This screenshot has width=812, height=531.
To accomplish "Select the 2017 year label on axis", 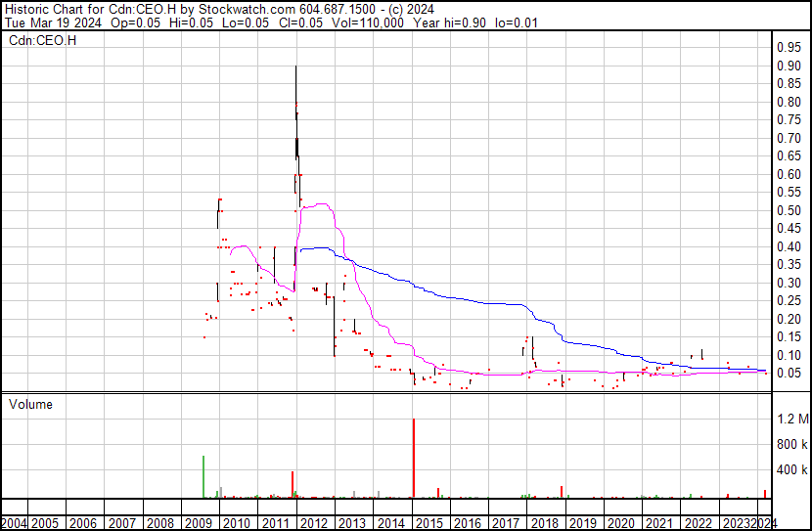I will point(506,523).
